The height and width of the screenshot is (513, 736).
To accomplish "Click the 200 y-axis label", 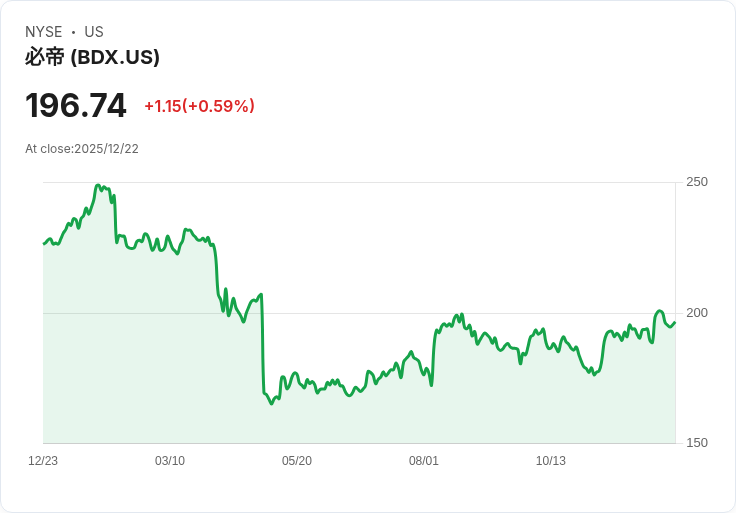I will pos(696,313).
